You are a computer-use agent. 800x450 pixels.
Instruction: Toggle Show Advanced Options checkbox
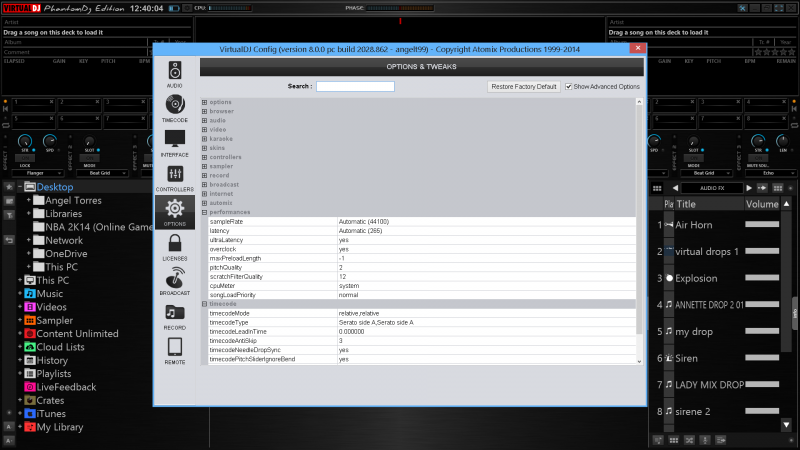(x=568, y=87)
